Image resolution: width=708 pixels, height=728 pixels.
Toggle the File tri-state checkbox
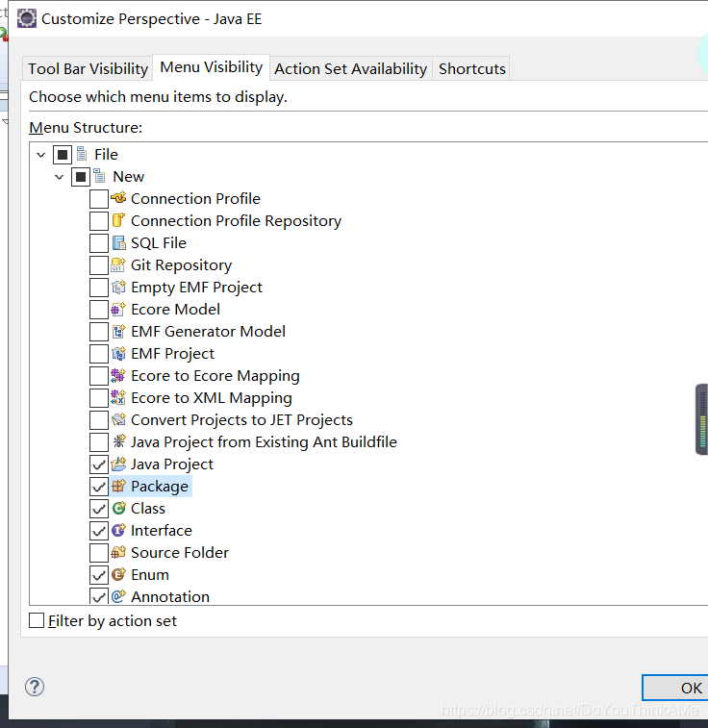click(x=63, y=155)
